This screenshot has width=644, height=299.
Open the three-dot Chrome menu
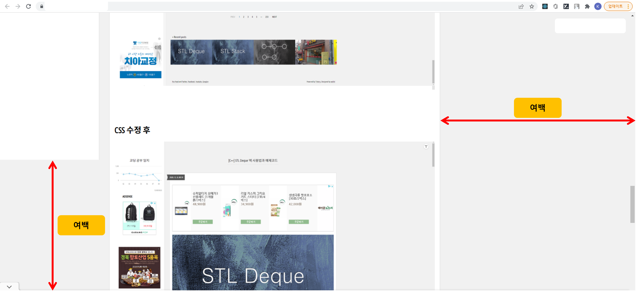tap(628, 7)
